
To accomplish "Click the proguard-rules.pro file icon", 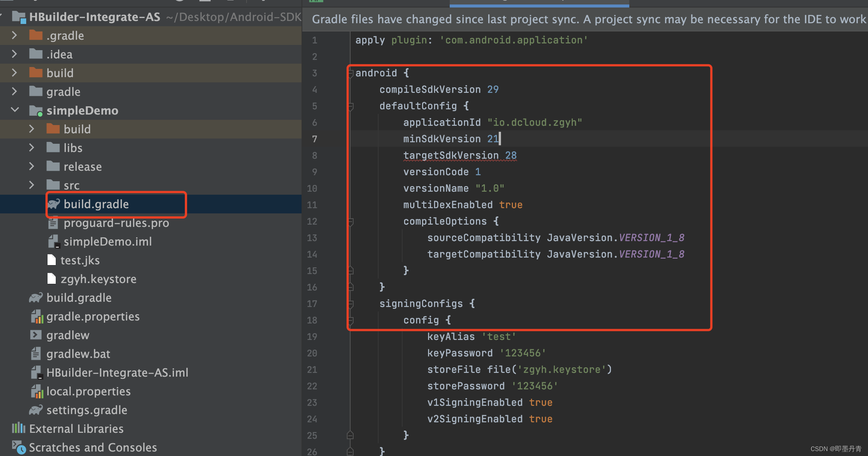I will pos(53,223).
